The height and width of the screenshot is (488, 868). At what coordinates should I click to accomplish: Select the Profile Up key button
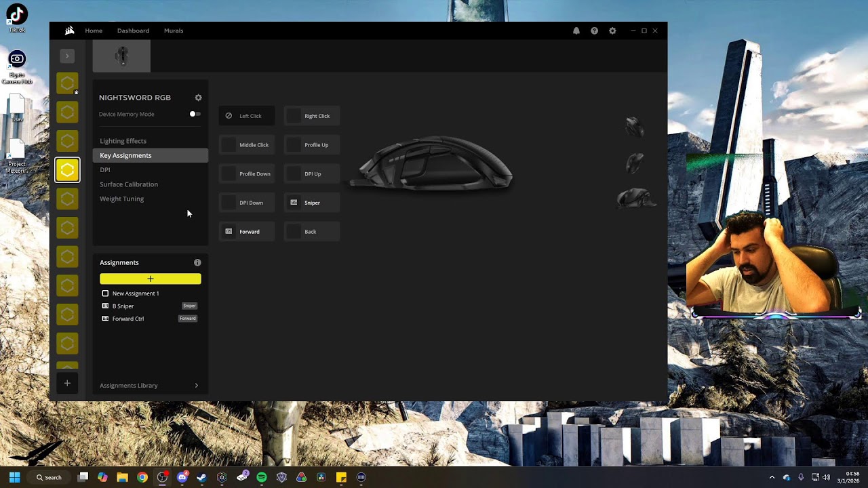click(x=312, y=145)
